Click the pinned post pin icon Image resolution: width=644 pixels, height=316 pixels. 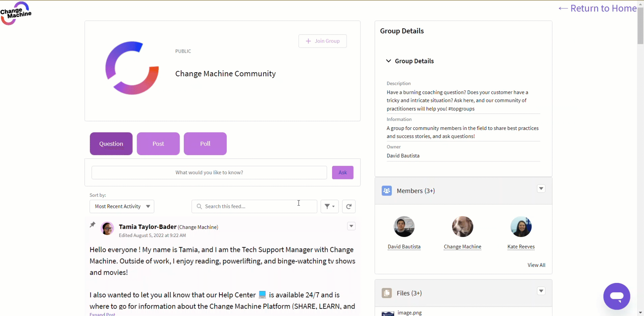(92, 225)
